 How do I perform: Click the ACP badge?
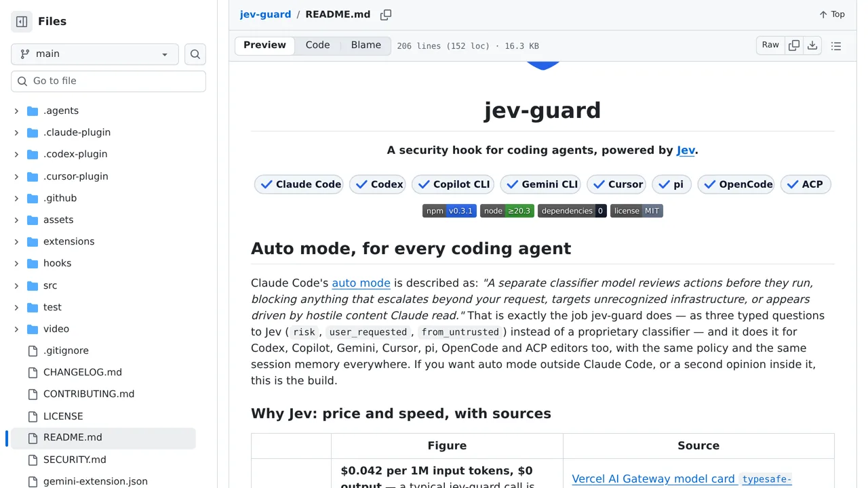pos(806,184)
